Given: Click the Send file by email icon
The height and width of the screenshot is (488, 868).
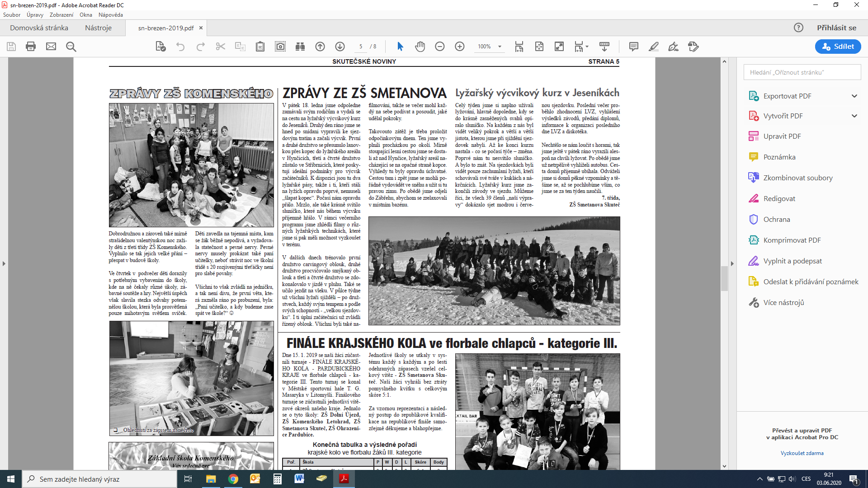Looking at the screenshot, I should (51, 47).
